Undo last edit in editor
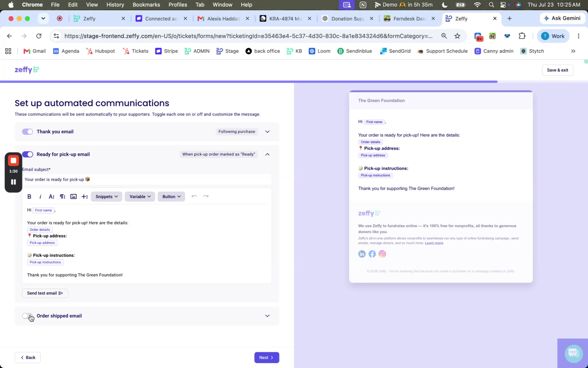The height and width of the screenshot is (368, 588). point(194,196)
